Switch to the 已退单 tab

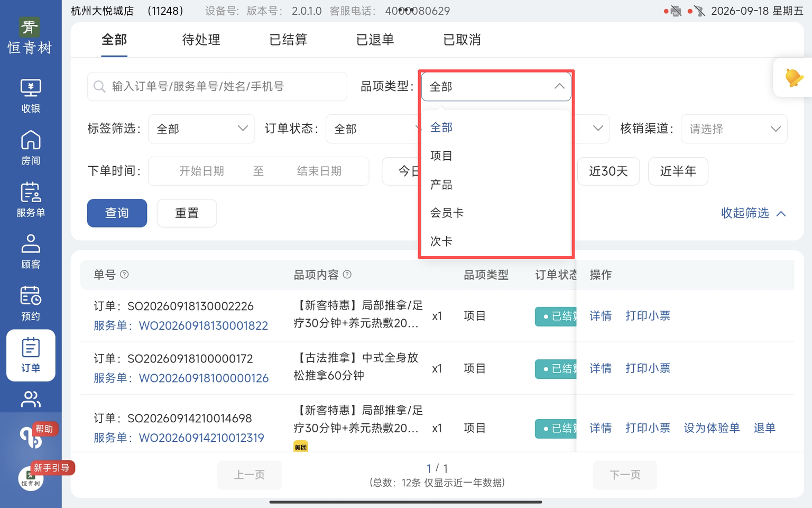tap(375, 40)
